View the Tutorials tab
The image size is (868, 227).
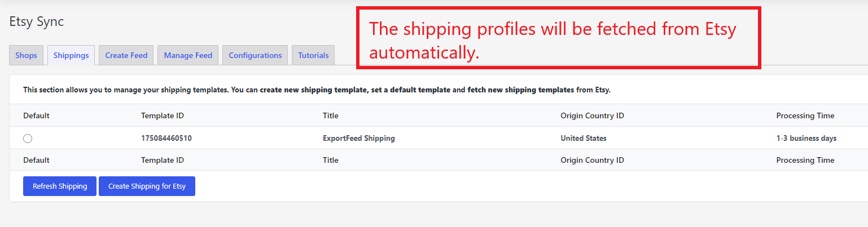(x=313, y=55)
